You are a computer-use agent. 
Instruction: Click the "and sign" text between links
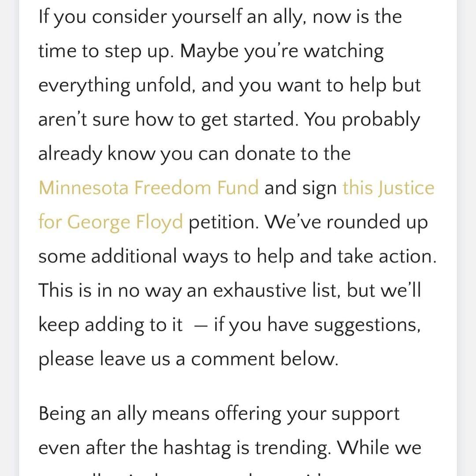tap(301, 189)
